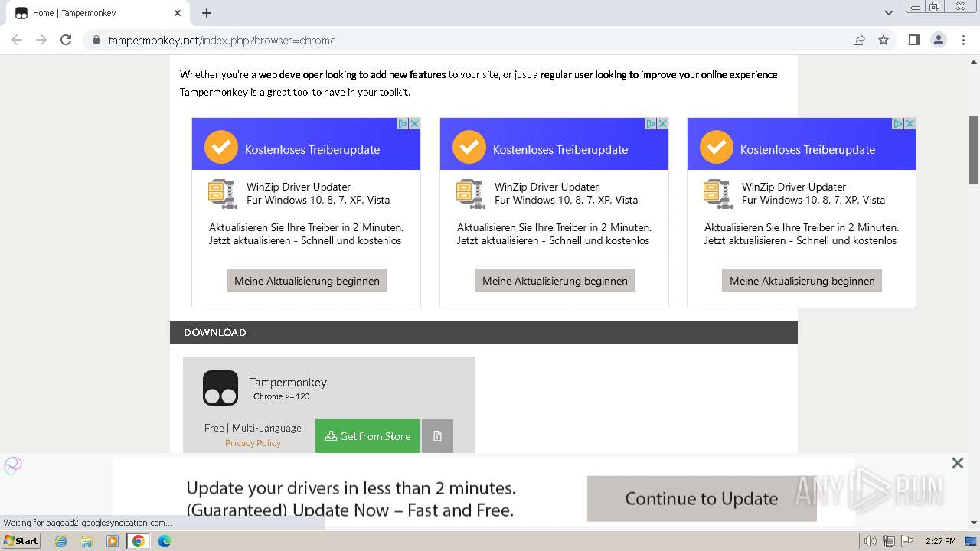The height and width of the screenshot is (551, 980).
Task: Share this page via address bar icon
Action: (859, 40)
